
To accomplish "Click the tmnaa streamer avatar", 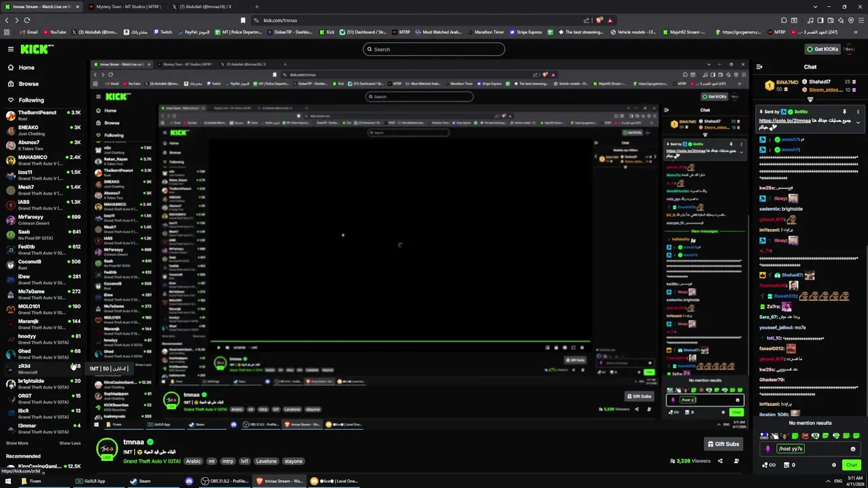I will tap(106, 449).
